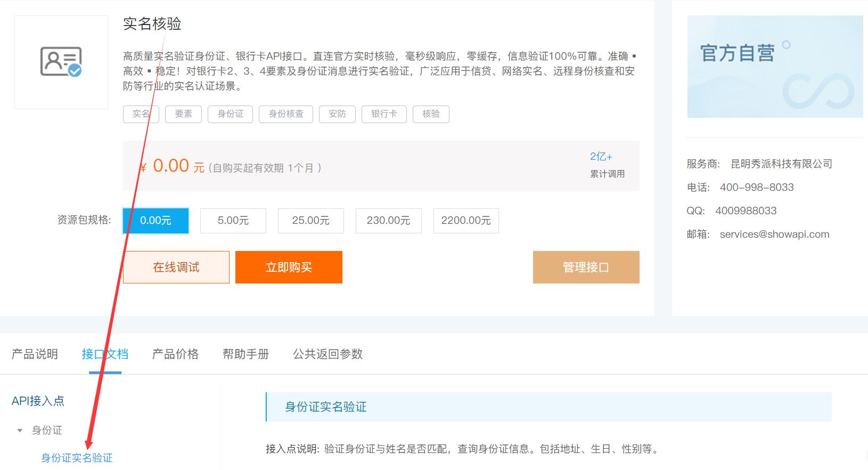The image size is (868, 470).
Task: Choose the 5.00元 resource package
Action: click(233, 221)
